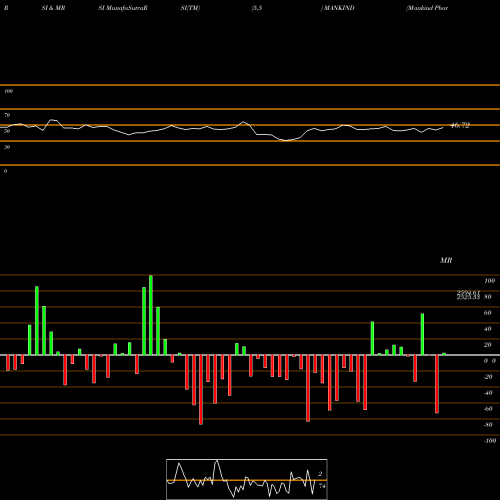
Task: Click the tallest green MR bar
Action: pos(151,315)
